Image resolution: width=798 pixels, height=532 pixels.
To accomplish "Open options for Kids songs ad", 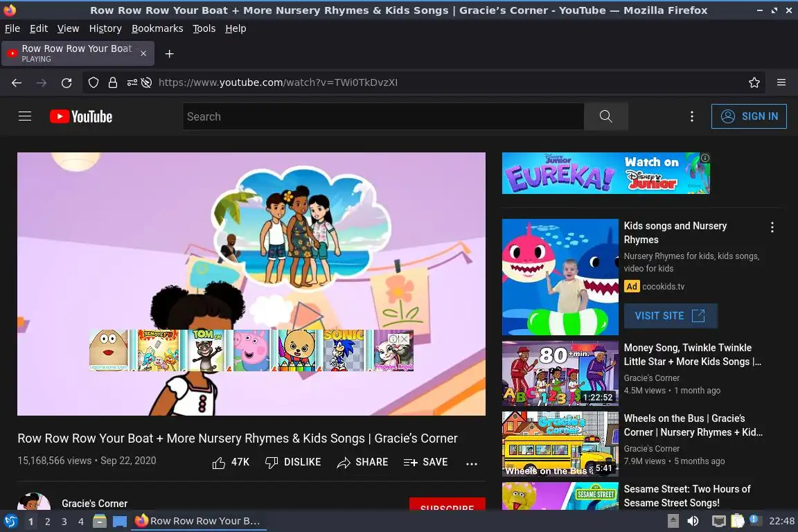I will (772, 228).
